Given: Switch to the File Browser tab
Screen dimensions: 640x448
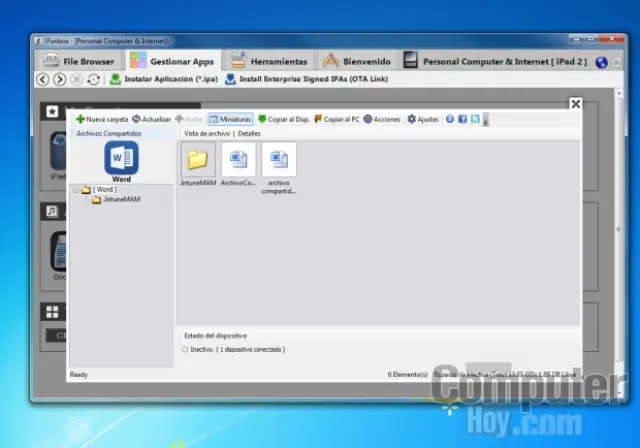Looking at the screenshot, I should point(79,61).
